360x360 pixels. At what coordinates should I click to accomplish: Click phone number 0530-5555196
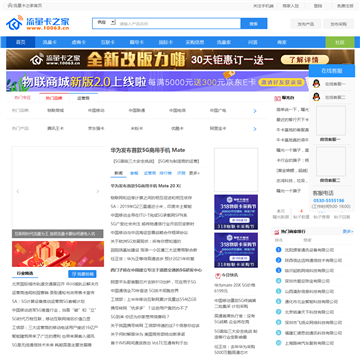[x=329, y=201]
